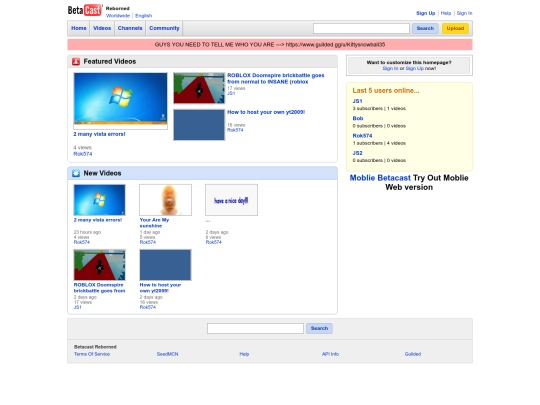
Task: Open Terms Of Service footer link
Action: (x=92, y=354)
